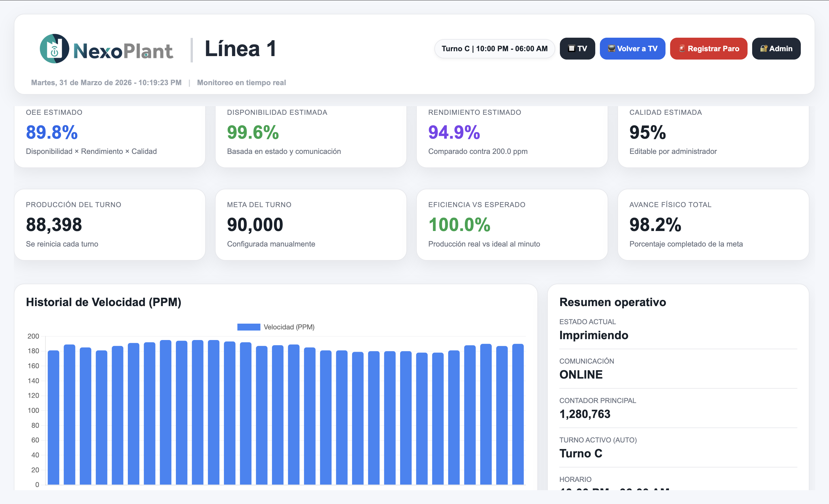
Task: Click the Línea 1 title
Action: click(x=240, y=49)
